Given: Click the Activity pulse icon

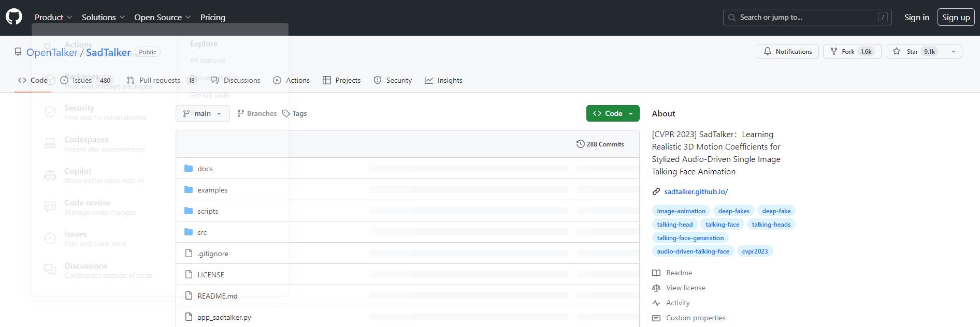Looking at the screenshot, I should coord(656,303).
